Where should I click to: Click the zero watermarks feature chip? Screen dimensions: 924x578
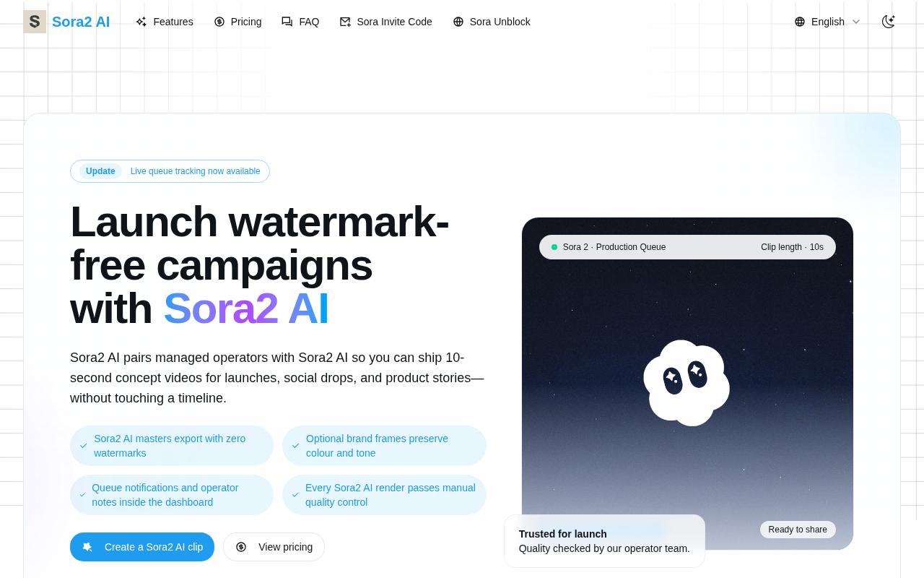tap(172, 446)
